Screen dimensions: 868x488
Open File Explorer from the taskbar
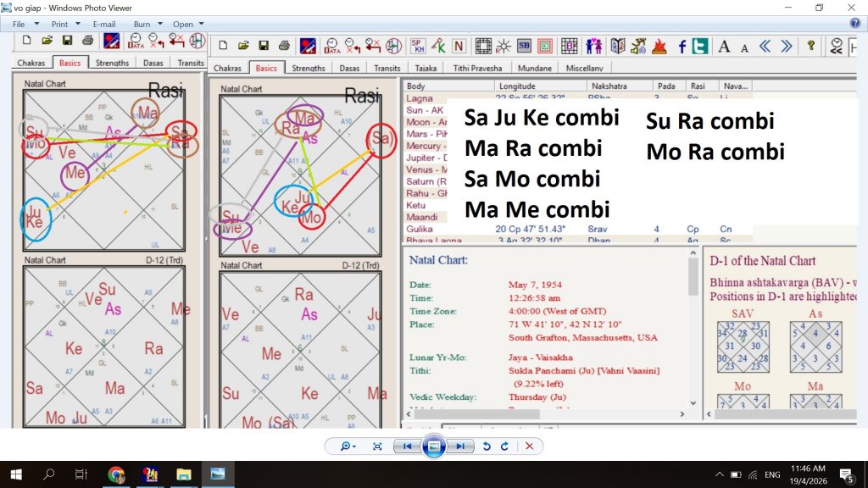click(x=184, y=474)
